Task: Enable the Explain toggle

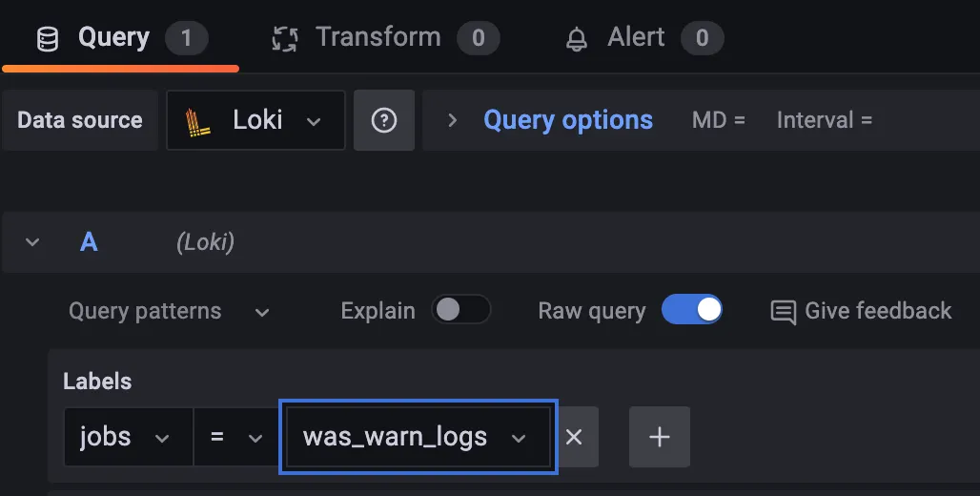Action: coord(460,310)
